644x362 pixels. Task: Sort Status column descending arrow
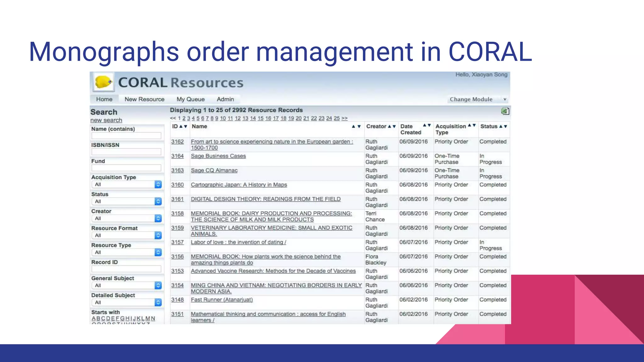point(505,126)
